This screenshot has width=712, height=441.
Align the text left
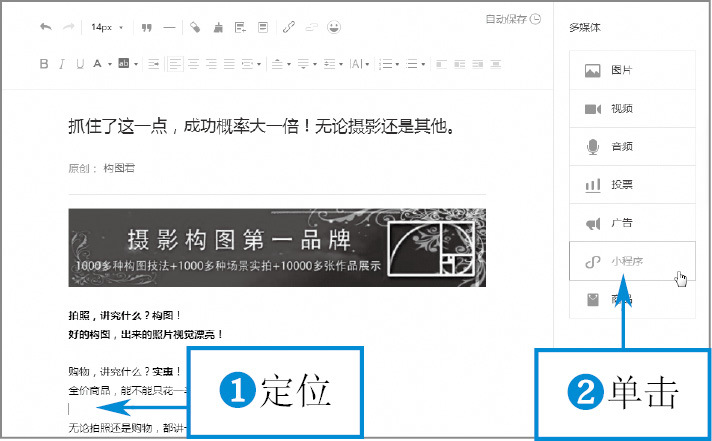pyautogui.click(x=175, y=64)
